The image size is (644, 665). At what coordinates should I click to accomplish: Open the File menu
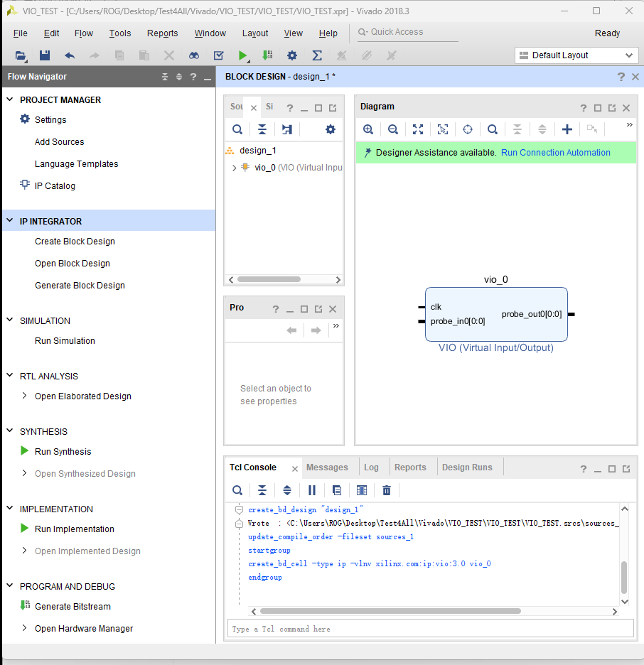point(21,33)
